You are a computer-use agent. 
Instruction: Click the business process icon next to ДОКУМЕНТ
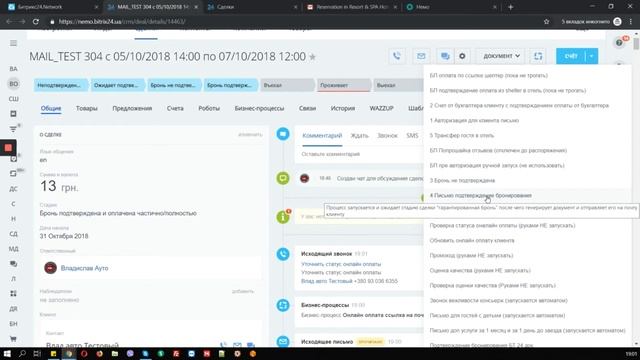click(x=538, y=56)
